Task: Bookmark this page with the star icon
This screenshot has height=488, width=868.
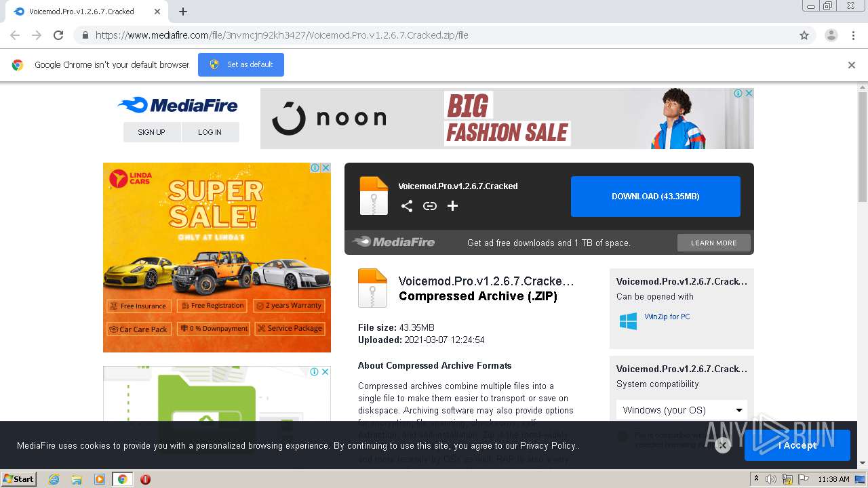Action: pyautogui.click(x=804, y=35)
